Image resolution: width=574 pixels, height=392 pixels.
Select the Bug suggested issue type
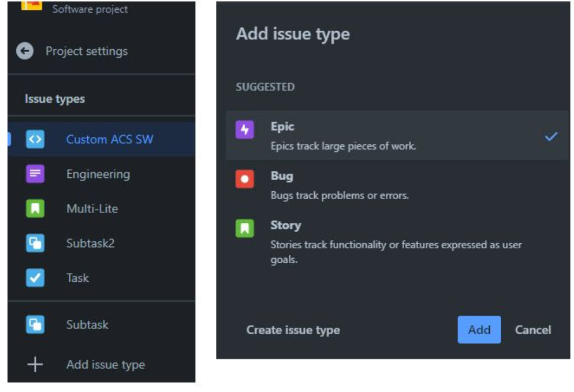tap(397, 185)
